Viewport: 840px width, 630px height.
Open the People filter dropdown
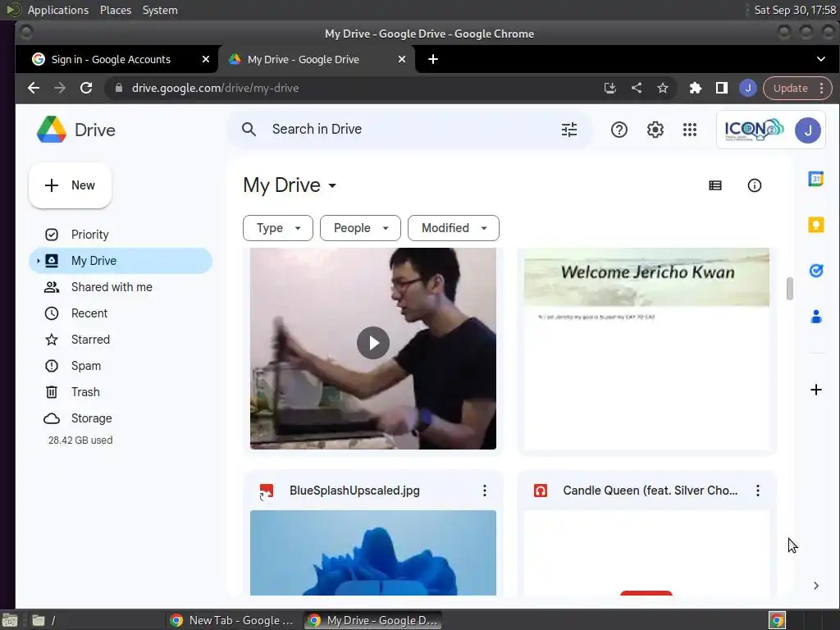[360, 228]
